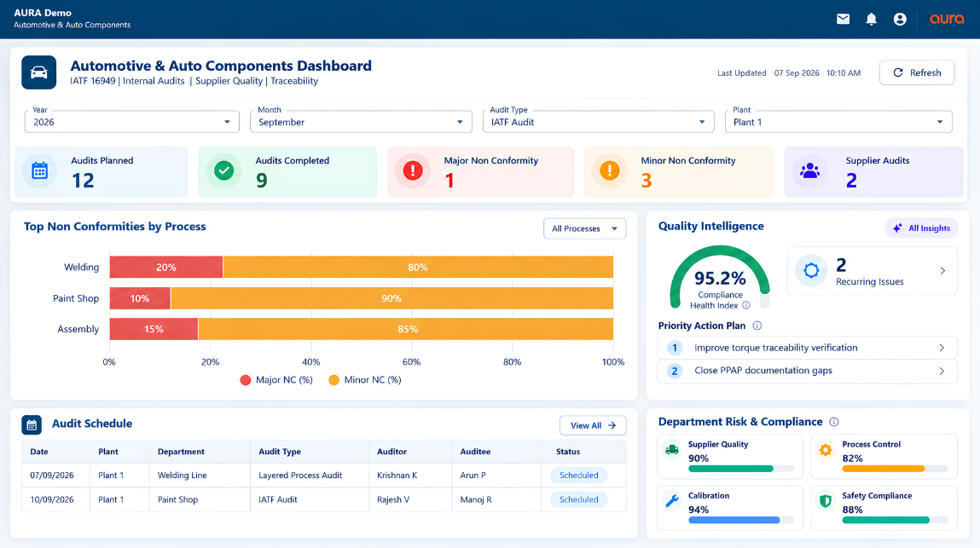Toggle Minor NC (%) legend entry
Screen dimensions: 980x548
365,380
